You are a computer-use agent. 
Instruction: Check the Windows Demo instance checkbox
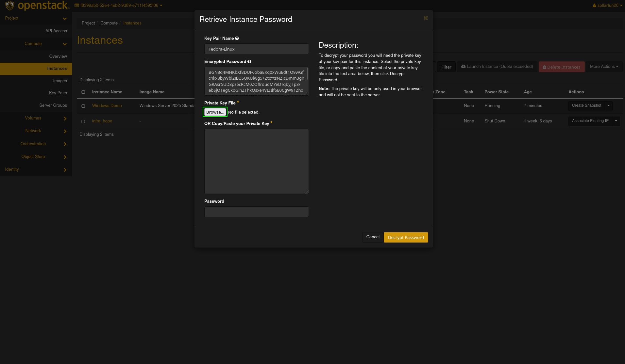tap(83, 106)
